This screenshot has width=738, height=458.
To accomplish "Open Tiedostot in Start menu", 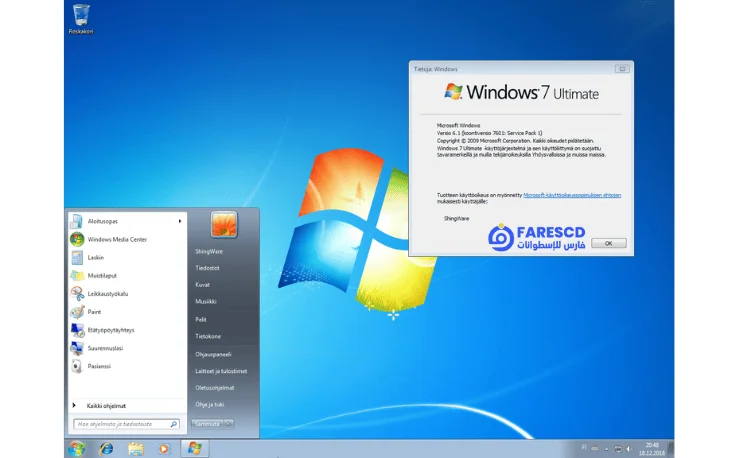I will pos(208,268).
